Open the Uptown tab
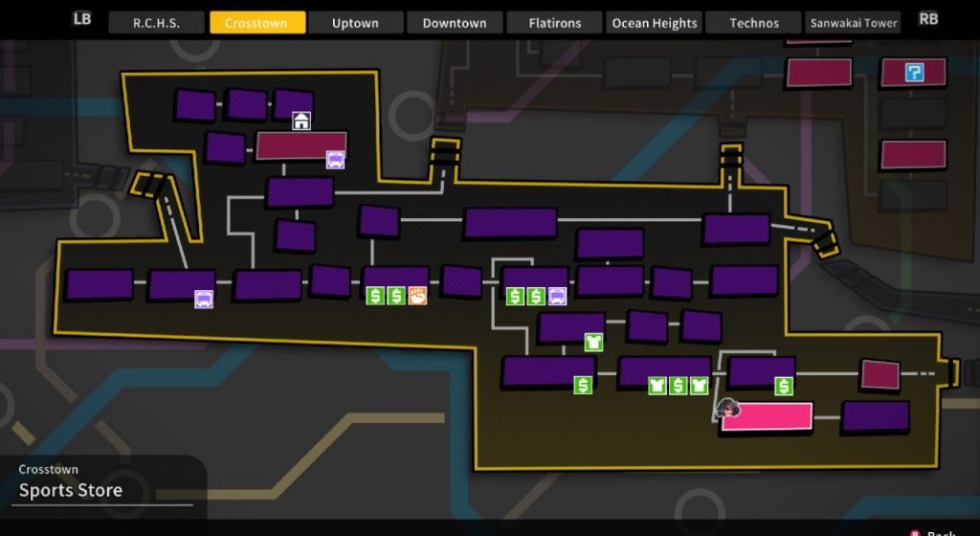Screen dimensions: 980x536 (356, 23)
